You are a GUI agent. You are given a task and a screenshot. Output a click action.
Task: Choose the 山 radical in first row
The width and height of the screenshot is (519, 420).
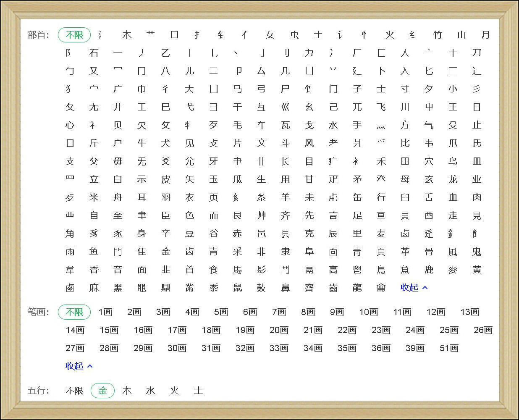(461, 35)
